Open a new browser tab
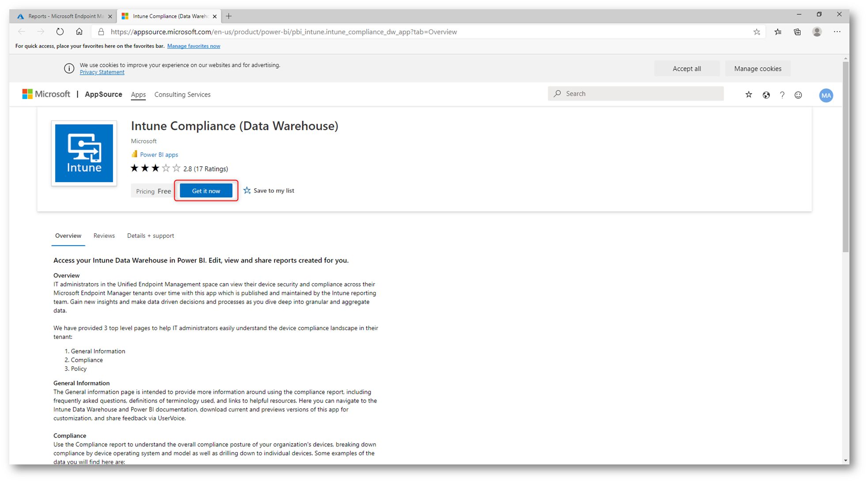The height and width of the screenshot is (483, 868). pyautogui.click(x=229, y=16)
